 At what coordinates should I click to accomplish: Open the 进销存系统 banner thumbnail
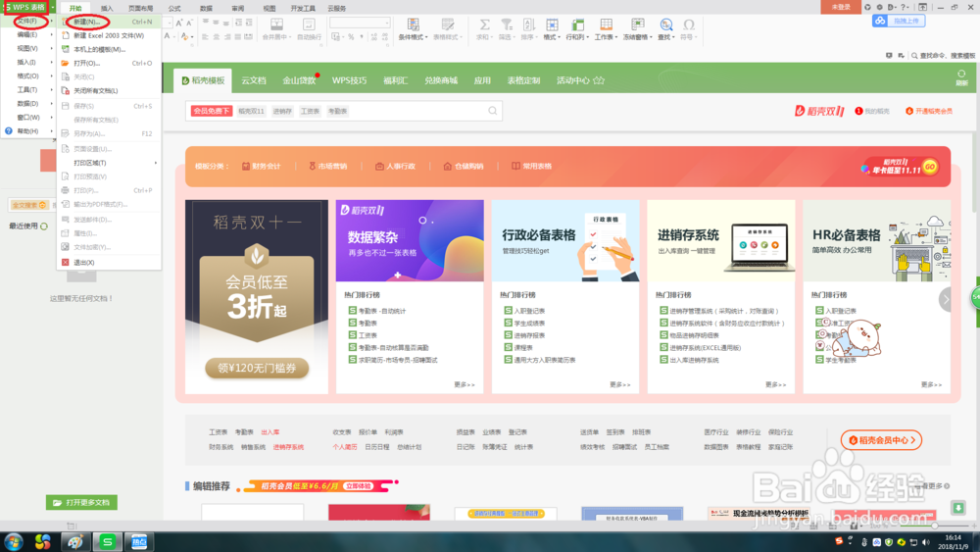coord(721,240)
